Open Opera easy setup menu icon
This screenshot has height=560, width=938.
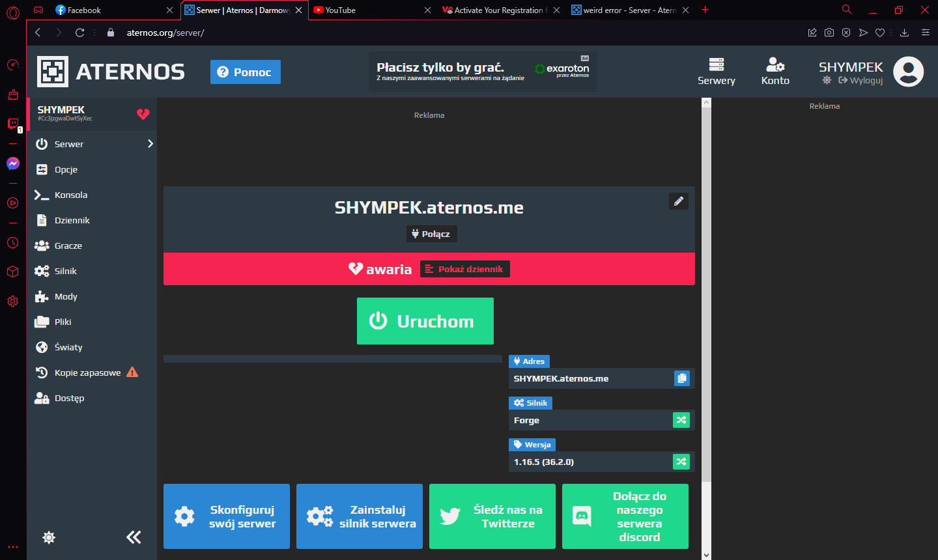tap(926, 33)
